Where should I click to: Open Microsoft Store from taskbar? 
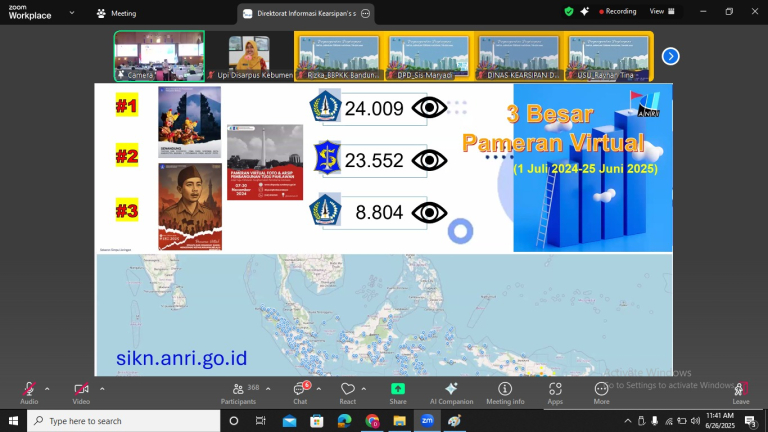(317, 421)
